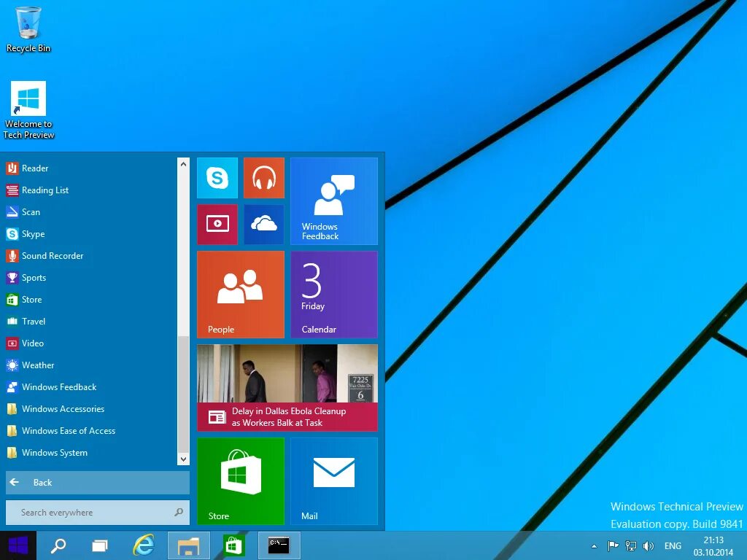Screen dimensions: 747x560
Task: Open Task View on the taskbar
Action: [x=99, y=545]
